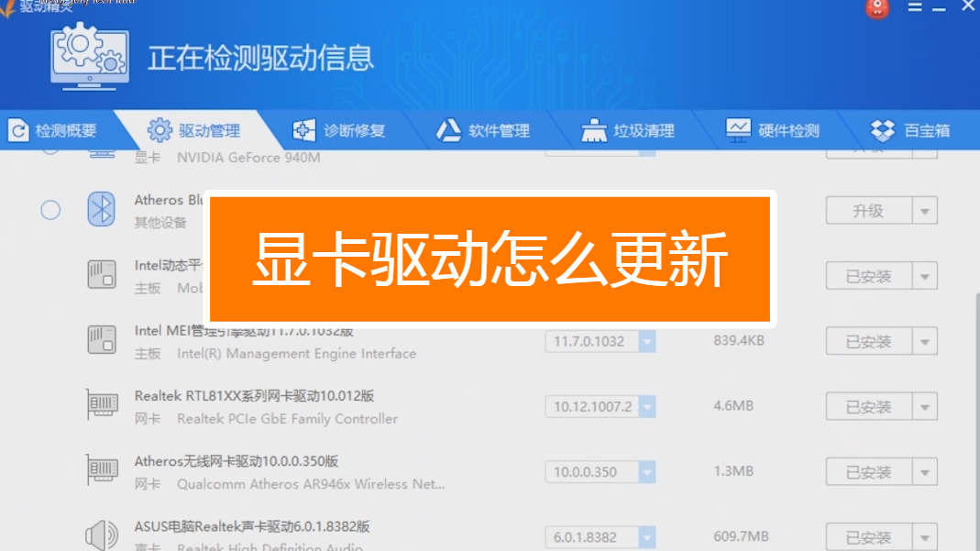This screenshot has height=551, width=980.
Task: Click the 'Intel(R) Management Engine Interface' text
Action: pos(296,354)
